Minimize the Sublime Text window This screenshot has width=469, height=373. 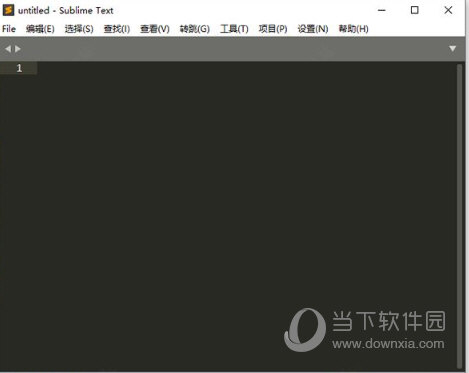(x=382, y=10)
